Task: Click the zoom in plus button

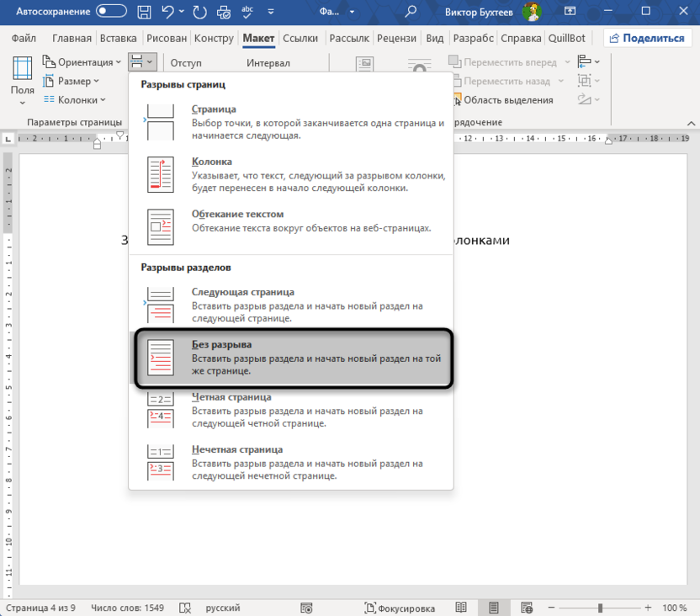Action: [x=648, y=608]
